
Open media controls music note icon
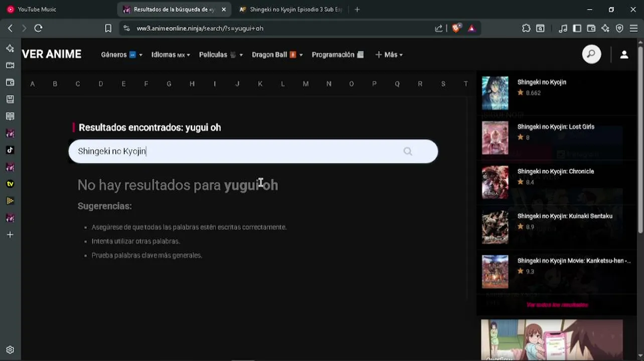[563, 29]
